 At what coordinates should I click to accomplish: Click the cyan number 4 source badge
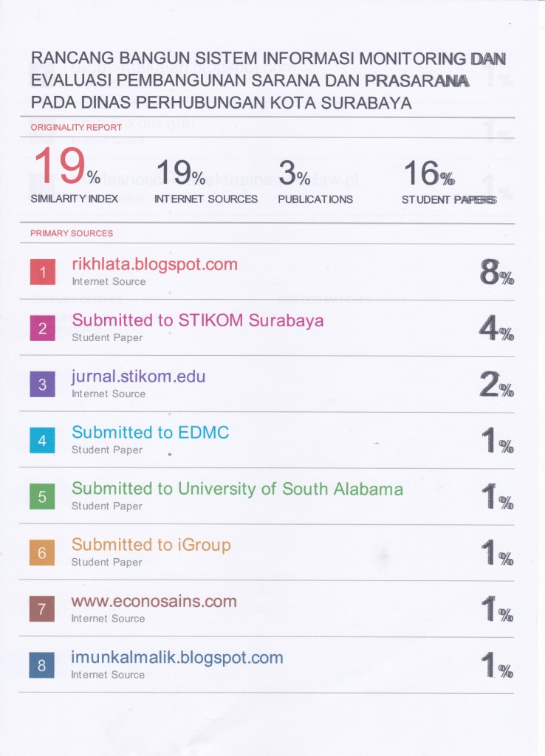pos(43,441)
